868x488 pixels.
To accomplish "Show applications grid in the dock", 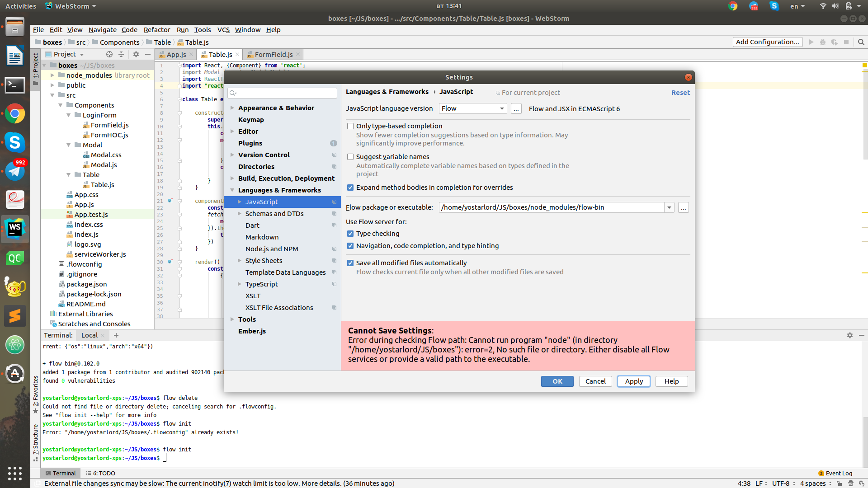I will point(15,473).
